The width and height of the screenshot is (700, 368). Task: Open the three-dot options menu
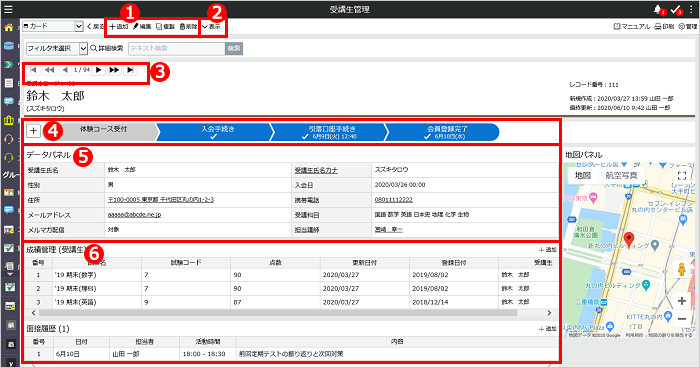pos(691,9)
